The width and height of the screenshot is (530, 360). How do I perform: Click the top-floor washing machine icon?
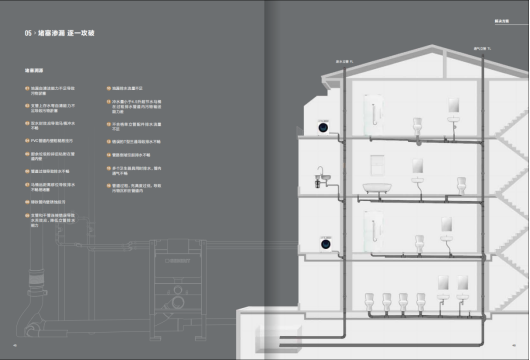click(323, 127)
